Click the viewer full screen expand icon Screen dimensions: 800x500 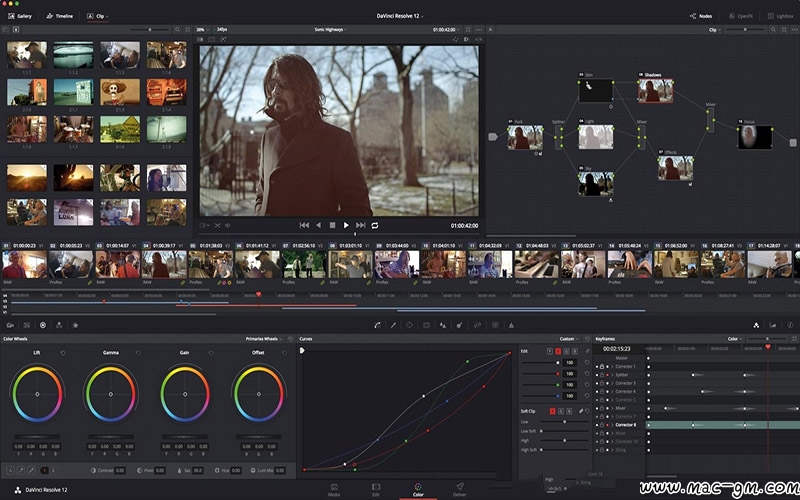coord(468,30)
